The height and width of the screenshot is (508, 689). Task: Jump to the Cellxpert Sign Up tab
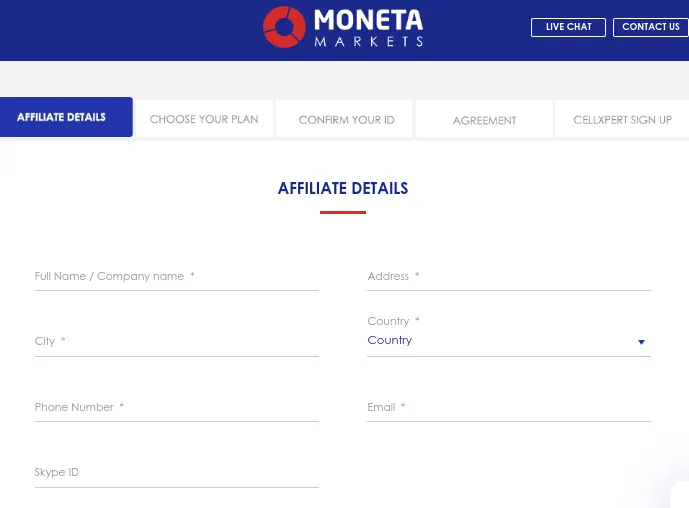pos(622,120)
